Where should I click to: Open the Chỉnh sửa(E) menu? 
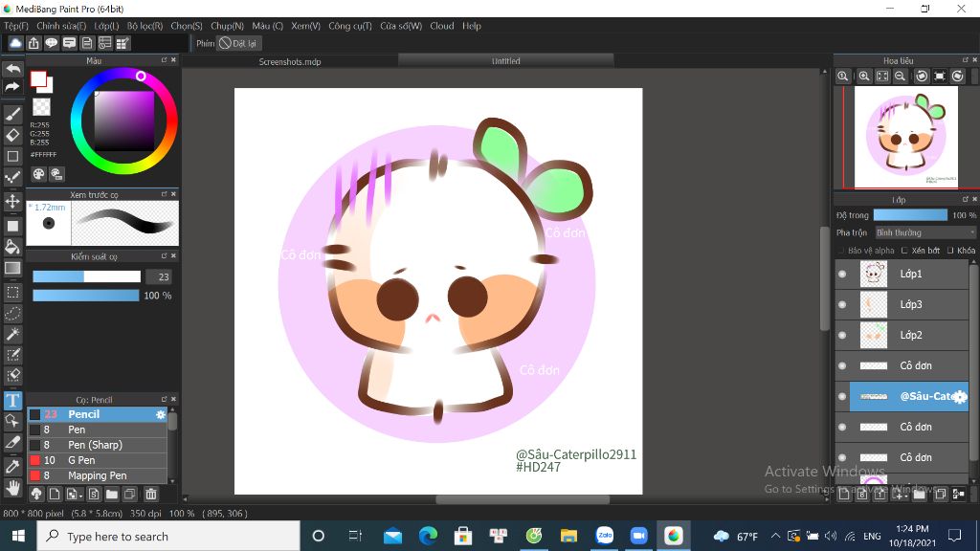click(x=61, y=26)
